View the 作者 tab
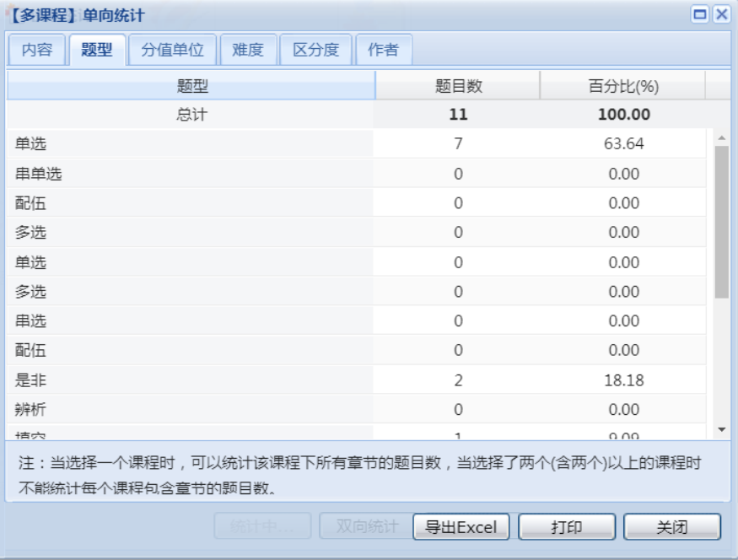 [383, 50]
